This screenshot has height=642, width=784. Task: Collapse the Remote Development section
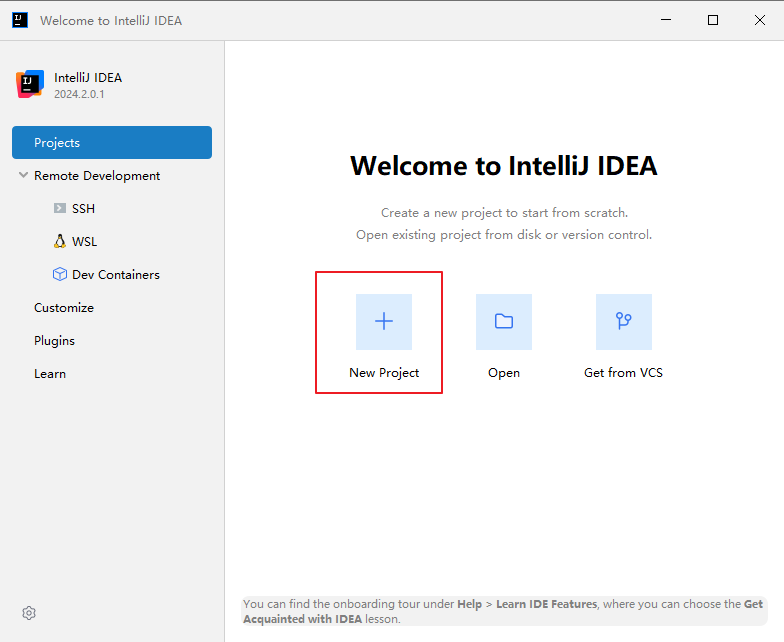click(x=23, y=175)
